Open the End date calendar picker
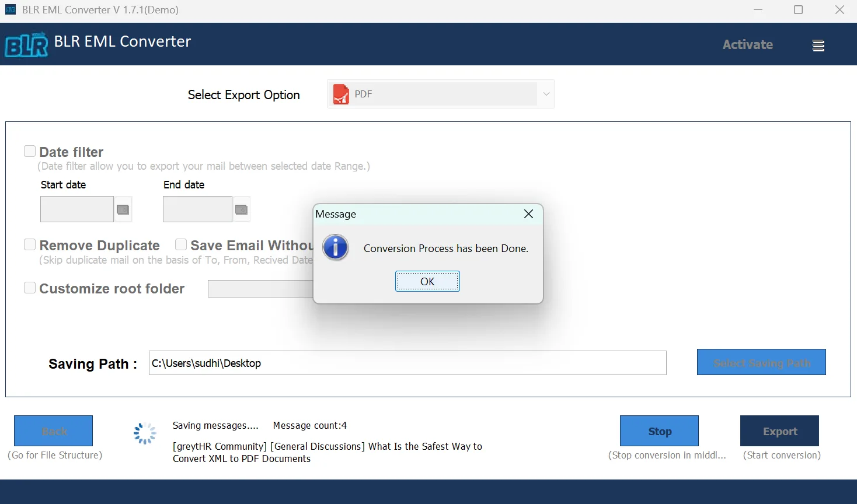The height and width of the screenshot is (504, 857). tap(241, 209)
